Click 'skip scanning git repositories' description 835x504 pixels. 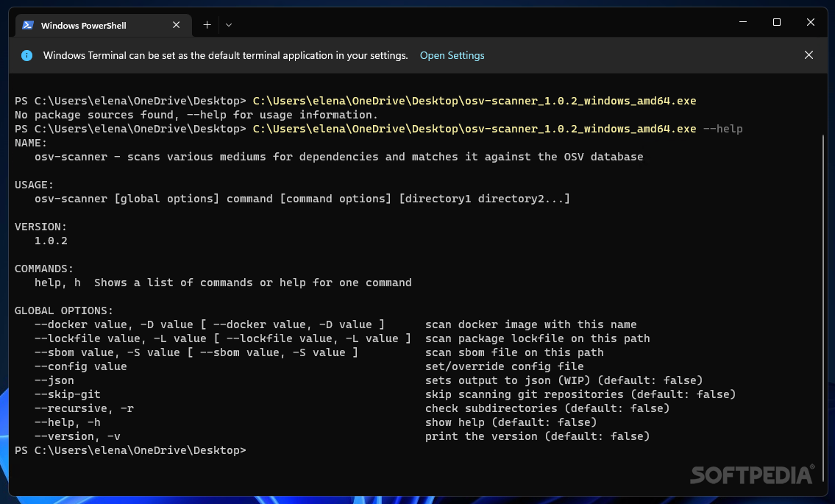(x=580, y=394)
